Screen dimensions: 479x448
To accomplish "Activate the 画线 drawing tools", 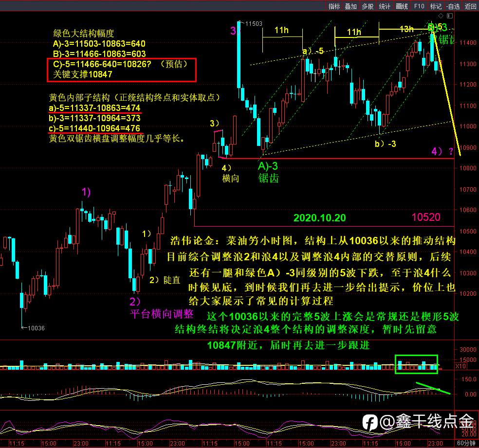I will click(x=402, y=6).
